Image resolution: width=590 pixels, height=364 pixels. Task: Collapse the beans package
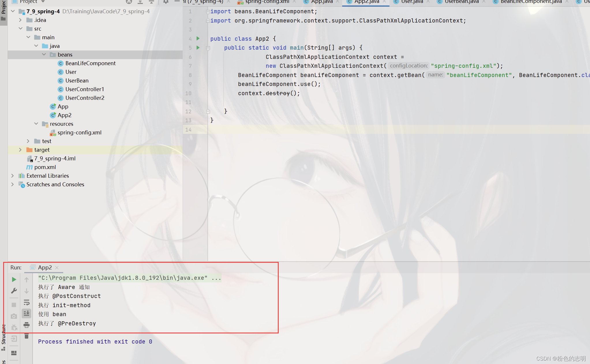[44, 55]
